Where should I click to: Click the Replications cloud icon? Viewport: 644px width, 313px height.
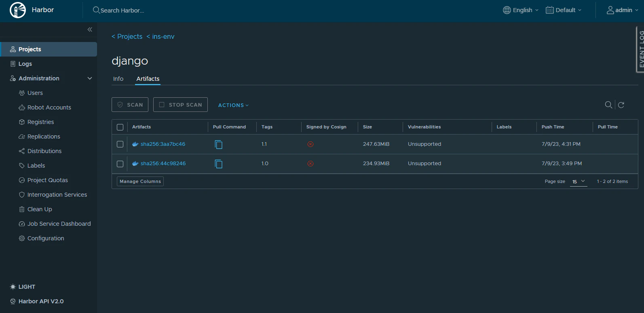[22, 137]
